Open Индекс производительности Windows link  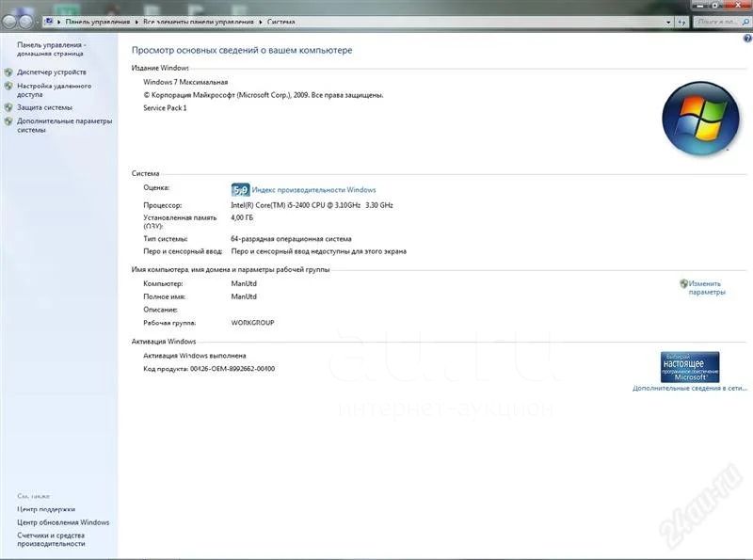[x=313, y=190]
